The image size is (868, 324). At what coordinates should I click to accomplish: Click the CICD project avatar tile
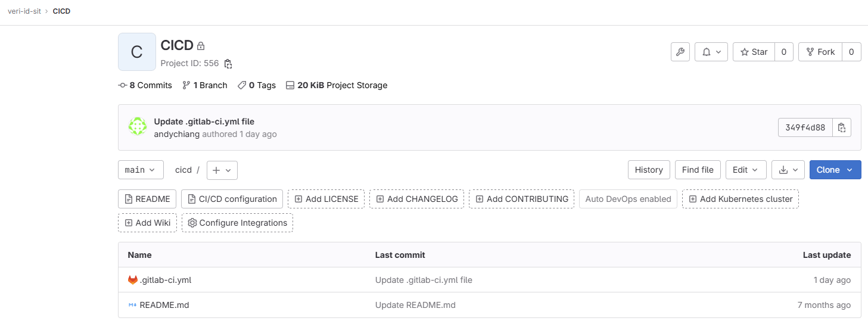[137, 52]
